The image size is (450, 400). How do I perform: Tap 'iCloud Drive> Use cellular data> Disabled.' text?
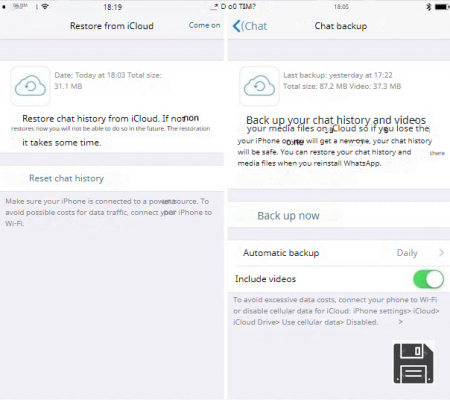[306, 322]
